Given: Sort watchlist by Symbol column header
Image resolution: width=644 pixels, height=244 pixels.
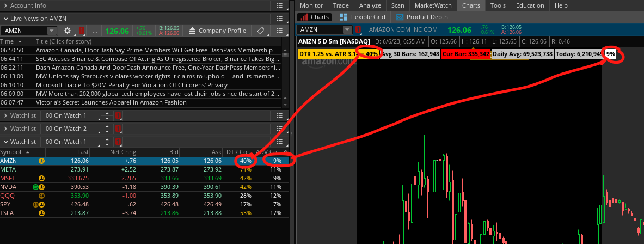Looking at the screenshot, I should tap(22, 152).
